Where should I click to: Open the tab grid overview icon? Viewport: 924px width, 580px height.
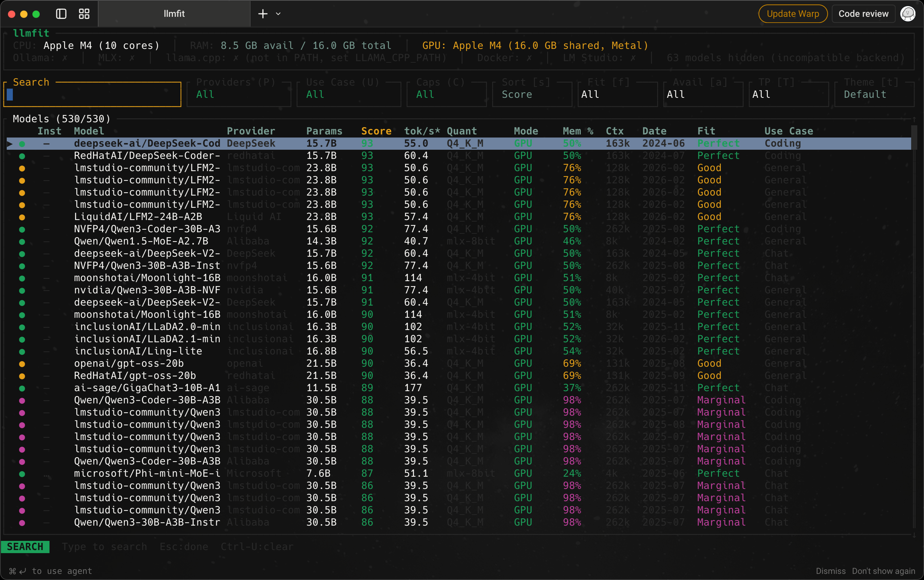pyautogui.click(x=84, y=14)
